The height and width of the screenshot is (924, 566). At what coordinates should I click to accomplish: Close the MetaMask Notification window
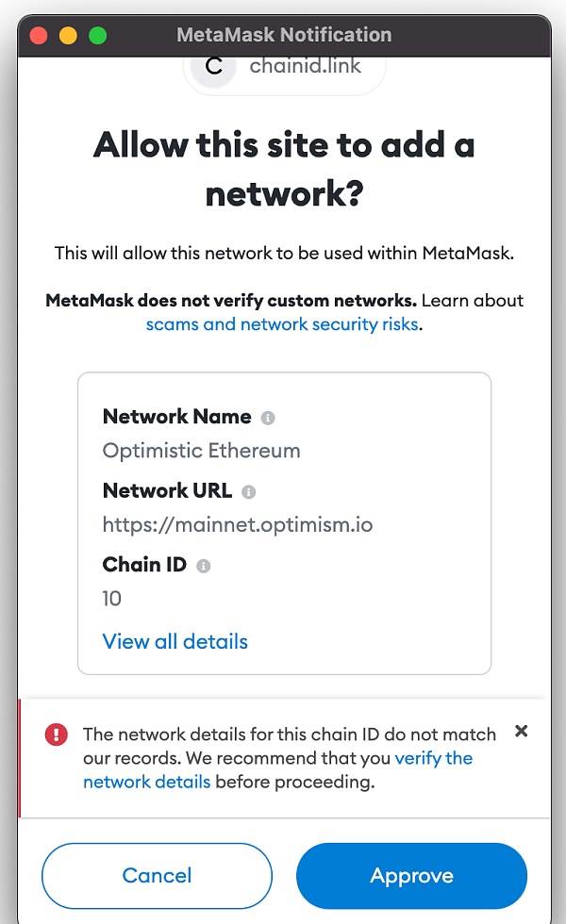(x=39, y=36)
